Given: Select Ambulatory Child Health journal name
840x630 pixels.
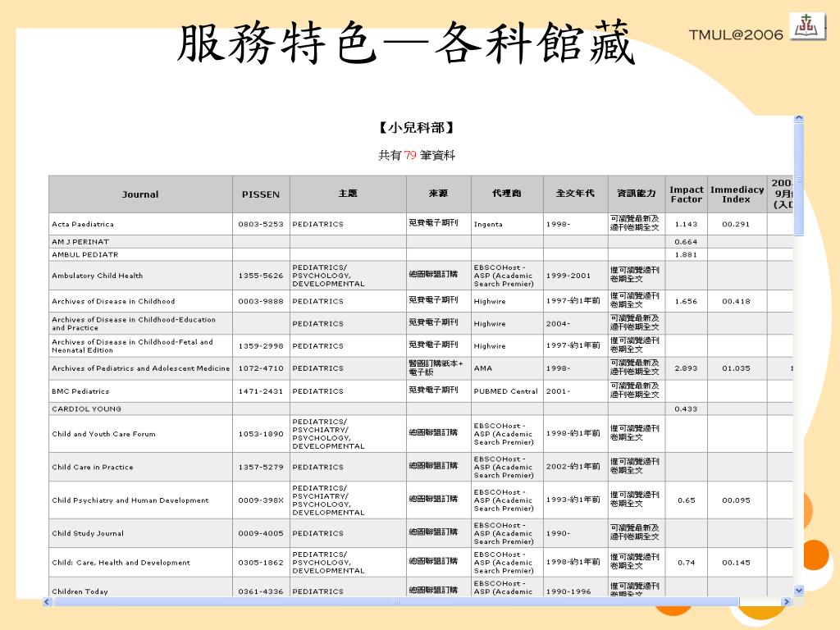Looking at the screenshot, I should tap(98, 276).
